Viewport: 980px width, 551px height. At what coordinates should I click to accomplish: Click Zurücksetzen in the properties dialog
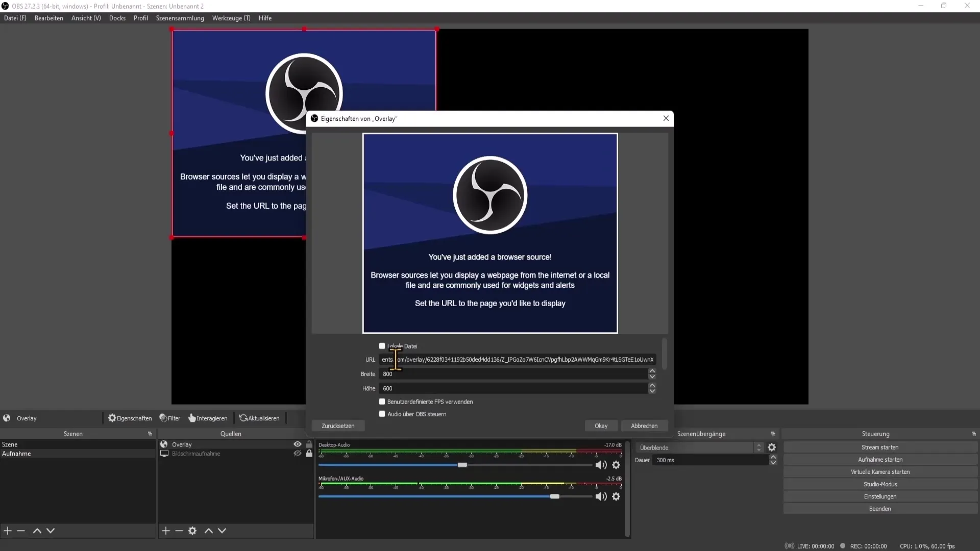(338, 425)
